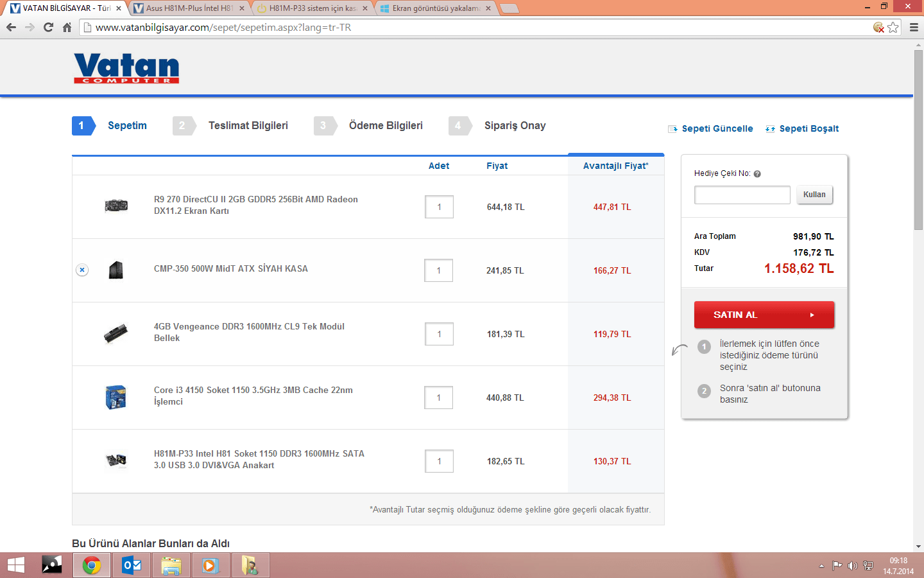The width and height of the screenshot is (924, 578).
Task: Switch to the Ekran görüntüsü yakalama tab
Action: [x=436, y=8]
